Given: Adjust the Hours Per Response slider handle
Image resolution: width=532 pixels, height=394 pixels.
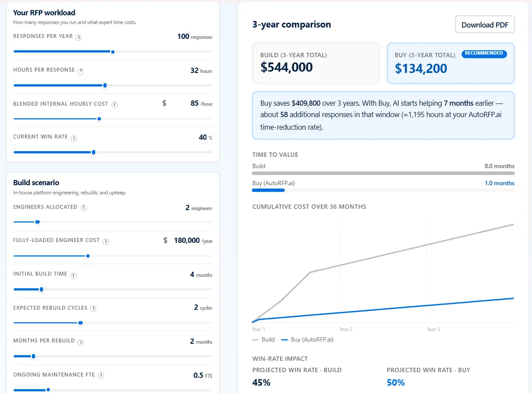Looking at the screenshot, I should pyautogui.click(x=105, y=86).
